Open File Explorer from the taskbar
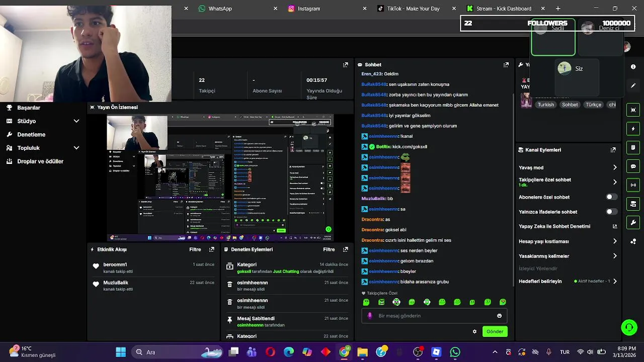The width and height of the screenshot is (644, 362). click(362, 352)
